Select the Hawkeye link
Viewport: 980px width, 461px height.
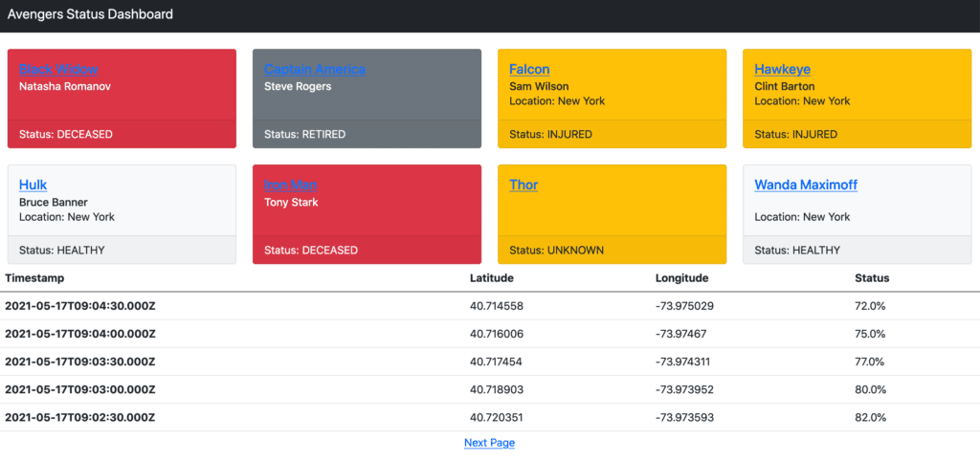pos(782,69)
